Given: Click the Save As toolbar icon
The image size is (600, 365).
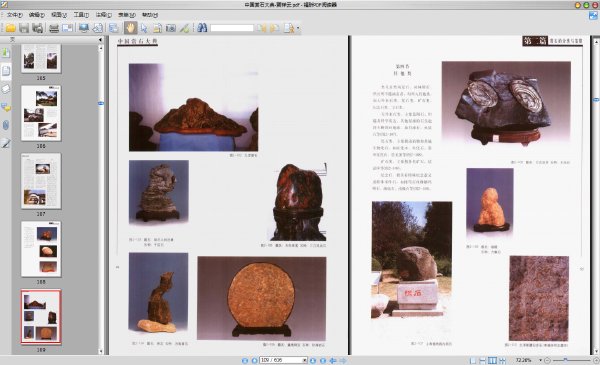Looking at the screenshot, I should coord(38,28).
